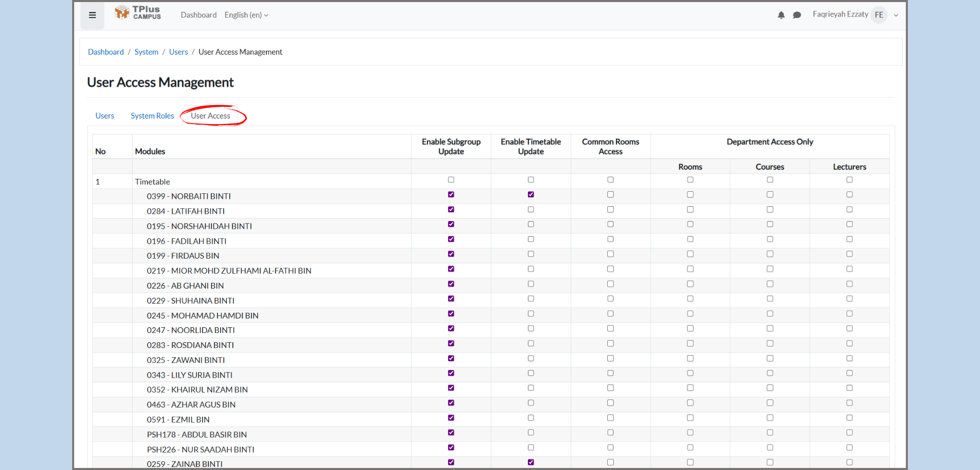
Task: Uncheck Enable Subgroup Update for 0399 - NORBAITI BINTI
Action: 451,195
